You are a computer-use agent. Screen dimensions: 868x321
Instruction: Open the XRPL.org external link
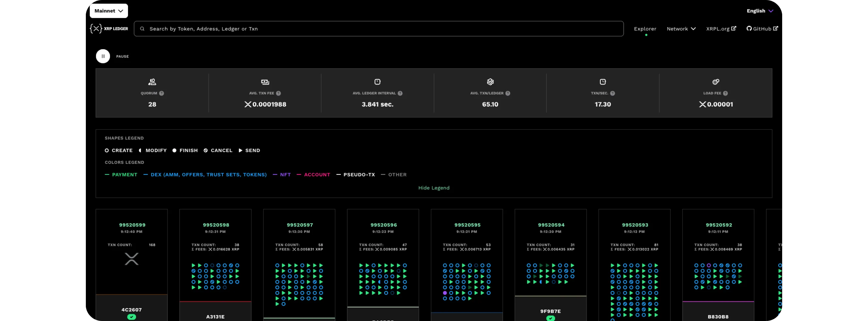[721, 29]
